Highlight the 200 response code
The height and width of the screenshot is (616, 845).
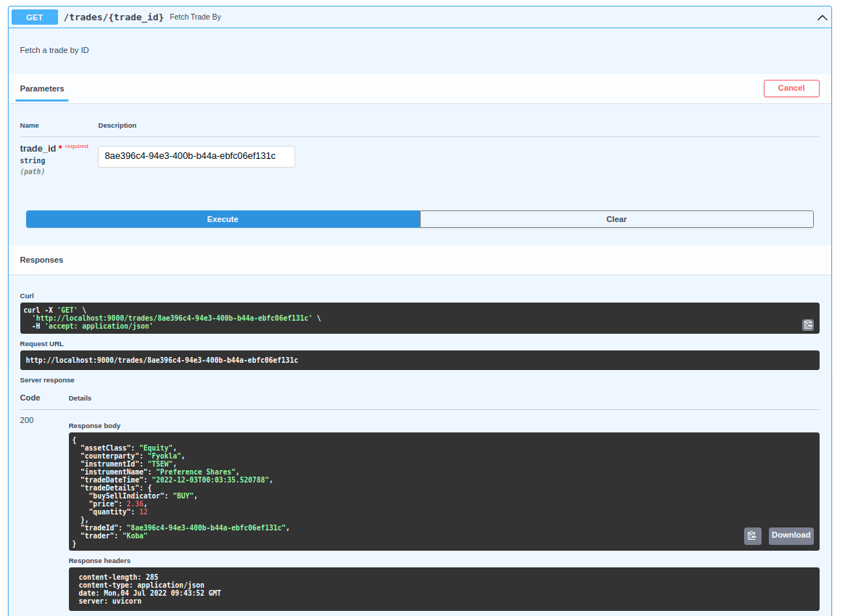(26, 420)
